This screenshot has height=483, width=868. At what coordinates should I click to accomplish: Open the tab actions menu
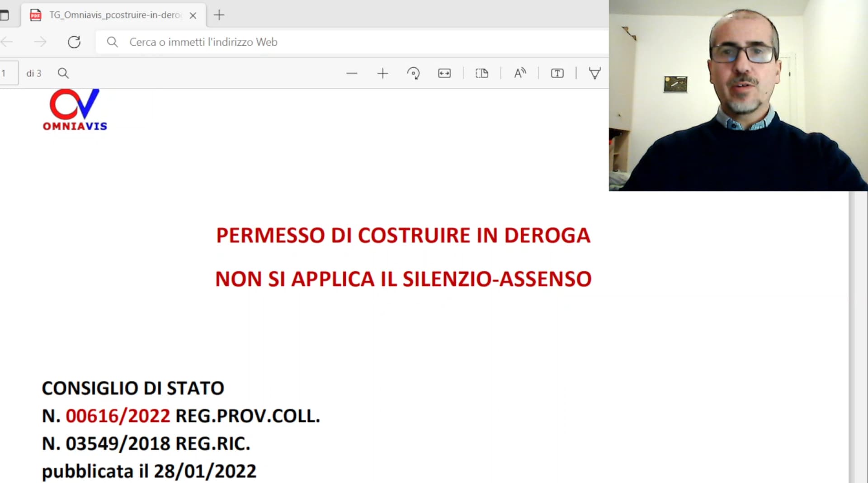pyautogui.click(x=5, y=15)
